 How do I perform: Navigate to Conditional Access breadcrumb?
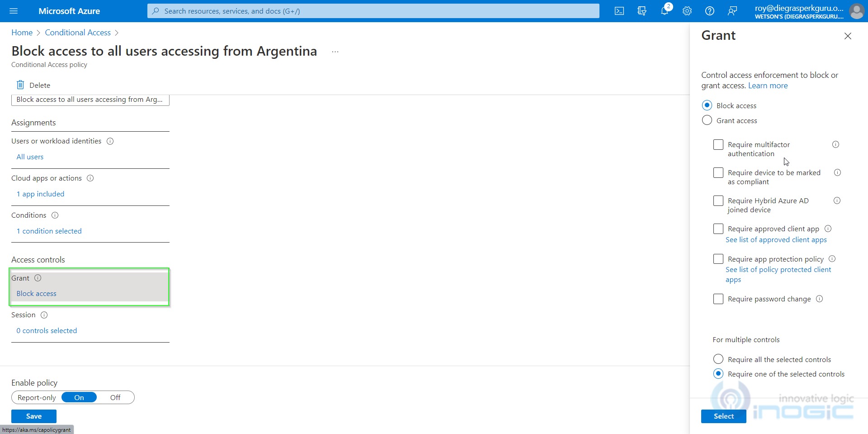(x=78, y=33)
